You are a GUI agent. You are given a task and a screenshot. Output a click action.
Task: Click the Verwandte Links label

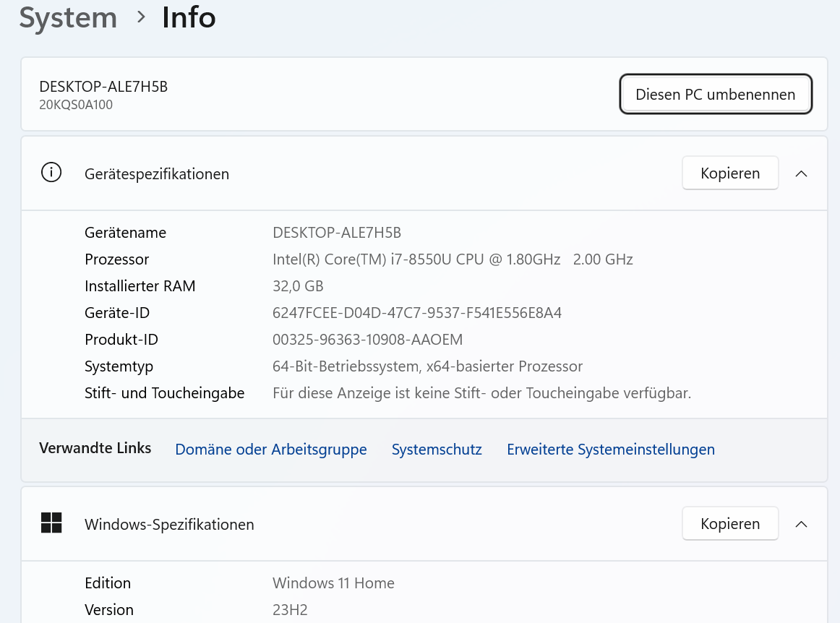(95, 448)
